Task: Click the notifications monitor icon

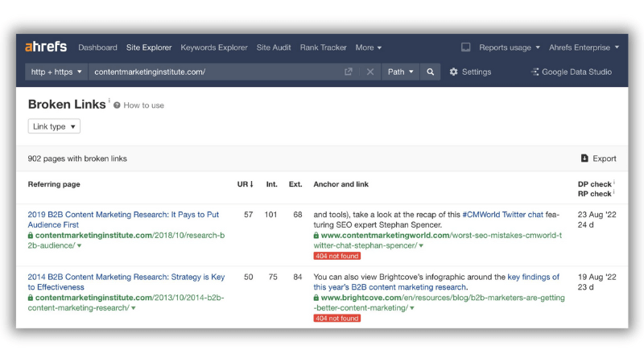Action: click(465, 47)
